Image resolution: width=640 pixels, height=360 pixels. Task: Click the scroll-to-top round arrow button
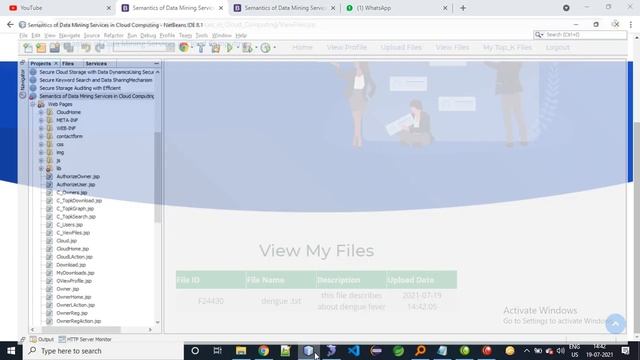(x=615, y=324)
